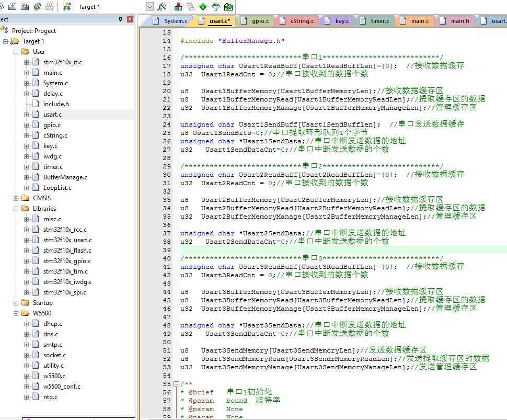Open Manage Run-Time Environment green diamond icon
The width and height of the screenshot is (507, 420).
pyautogui.click(x=203, y=6)
